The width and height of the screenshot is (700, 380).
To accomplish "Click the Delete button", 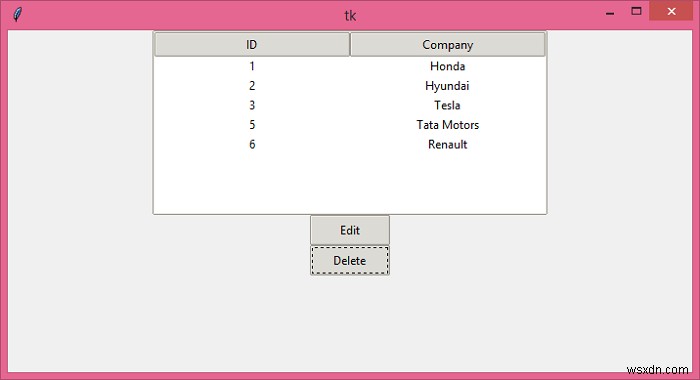I will [x=350, y=260].
